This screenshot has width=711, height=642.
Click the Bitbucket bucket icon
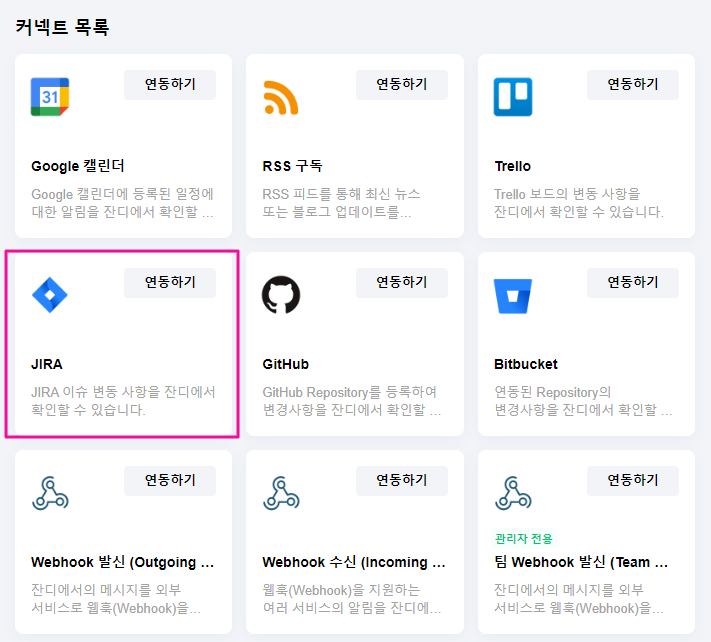point(512,296)
